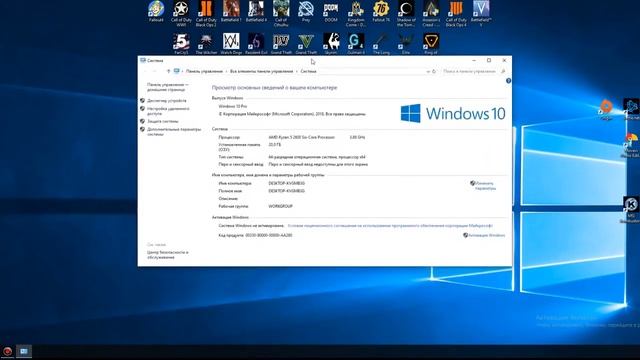Select the System window taskbar button

tap(24, 351)
